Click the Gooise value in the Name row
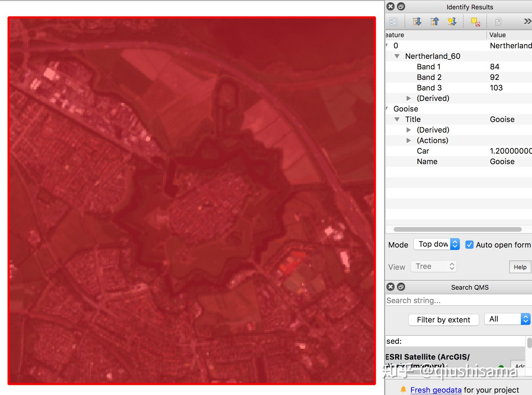 502,162
